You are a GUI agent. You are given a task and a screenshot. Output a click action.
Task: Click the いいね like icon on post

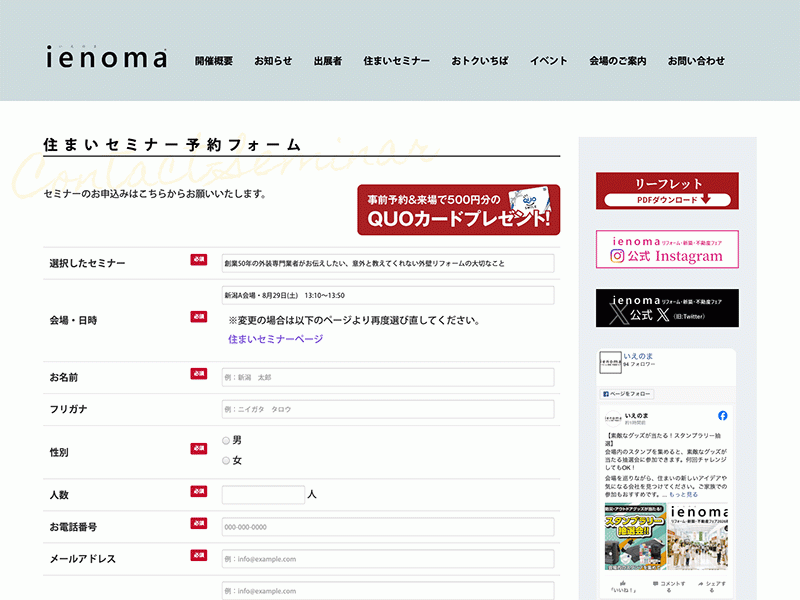pyautogui.click(x=623, y=583)
